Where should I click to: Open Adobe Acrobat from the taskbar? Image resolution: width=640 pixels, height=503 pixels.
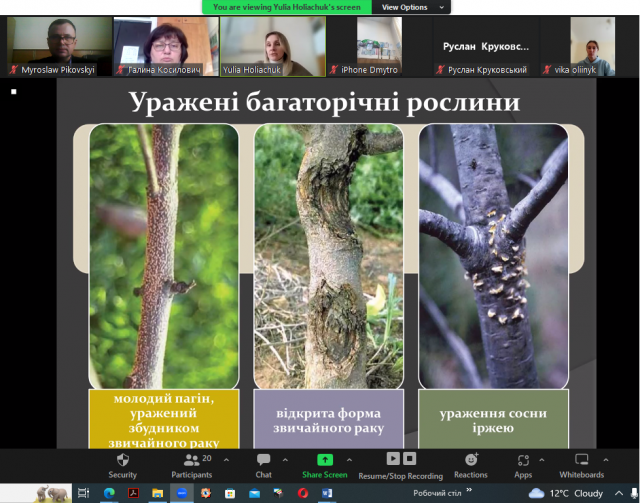coord(133,493)
